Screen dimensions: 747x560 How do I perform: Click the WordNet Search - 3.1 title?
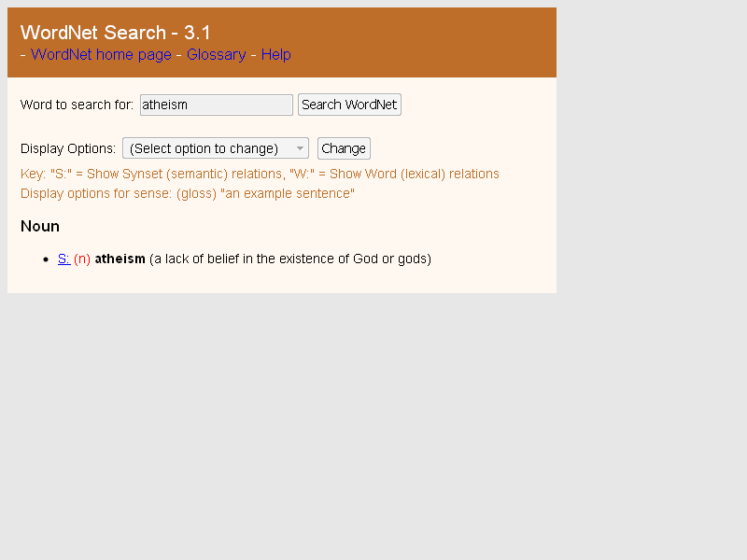pyautogui.click(x=115, y=33)
